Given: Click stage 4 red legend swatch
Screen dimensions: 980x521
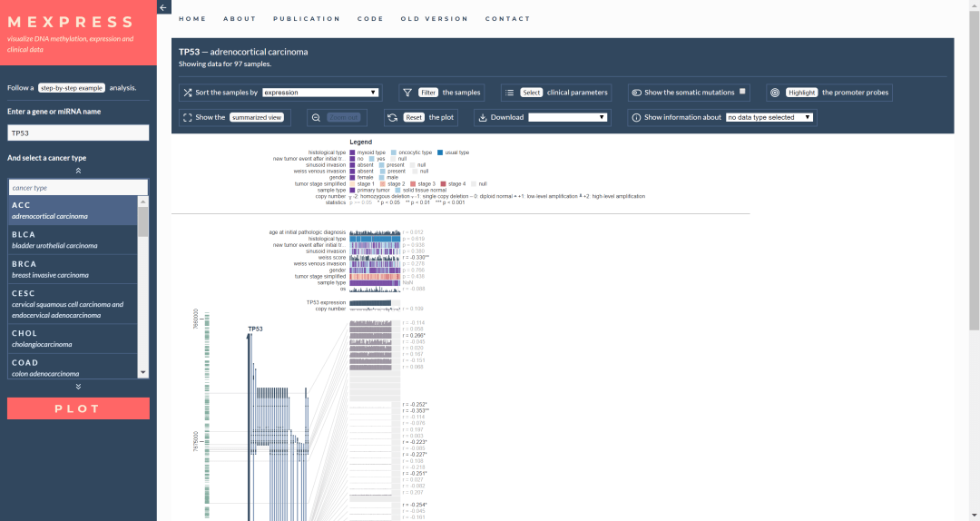Looking at the screenshot, I should tap(443, 184).
